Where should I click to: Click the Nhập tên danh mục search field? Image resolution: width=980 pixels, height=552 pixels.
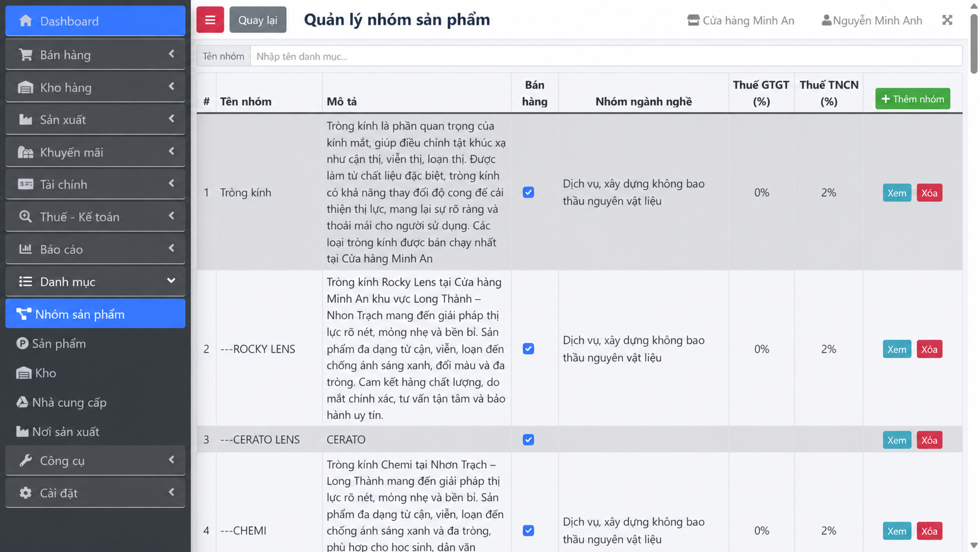(606, 56)
